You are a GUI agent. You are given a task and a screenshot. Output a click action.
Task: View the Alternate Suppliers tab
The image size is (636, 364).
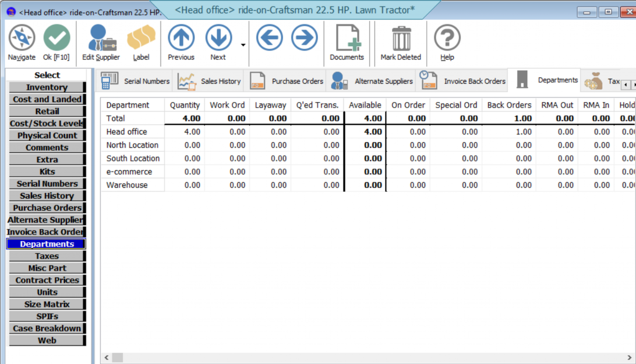[371, 81]
